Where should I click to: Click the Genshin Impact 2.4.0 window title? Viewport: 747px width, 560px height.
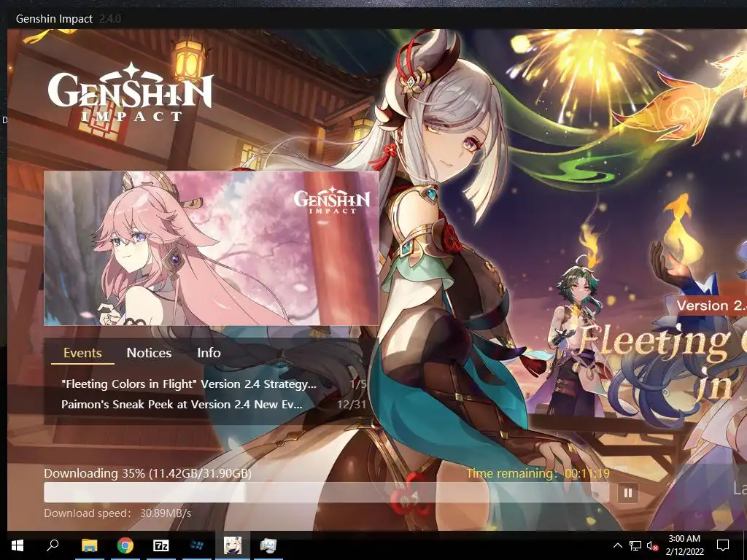click(x=68, y=19)
